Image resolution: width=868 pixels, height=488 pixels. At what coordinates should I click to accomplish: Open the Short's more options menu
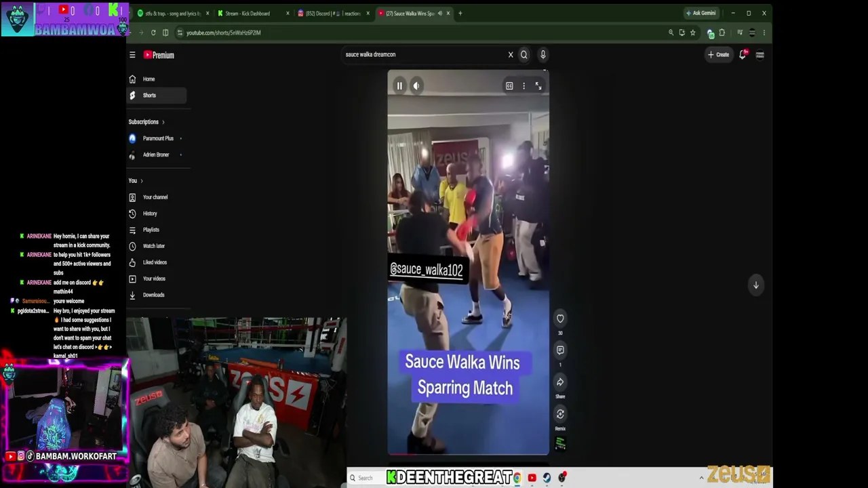[x=524, y=86]
